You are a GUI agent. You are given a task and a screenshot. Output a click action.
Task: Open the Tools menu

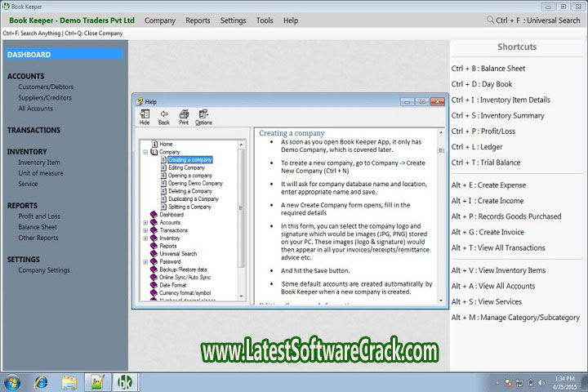[x=265, y=20]
